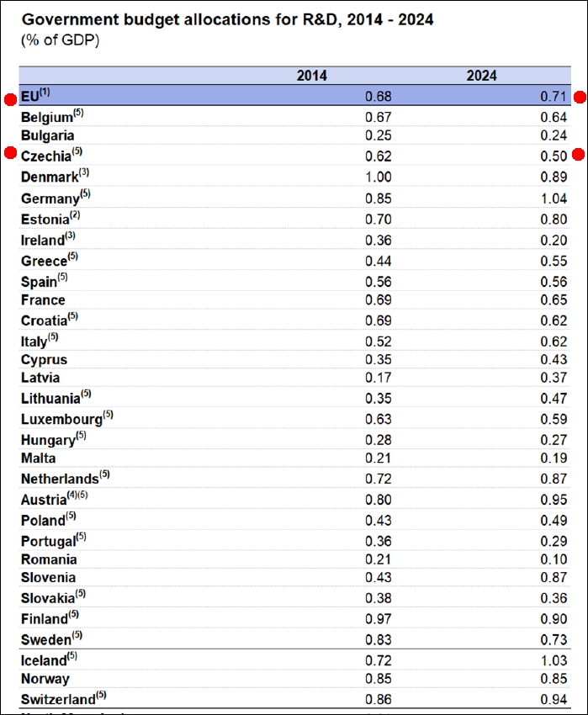Click Iceland's 2024 value of 1.03
The image size is (588, 715).
[x=553, y=659]
